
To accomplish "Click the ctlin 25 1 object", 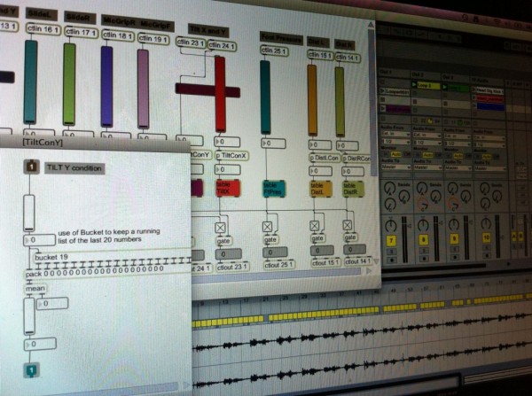I will [x=277, y=49].
